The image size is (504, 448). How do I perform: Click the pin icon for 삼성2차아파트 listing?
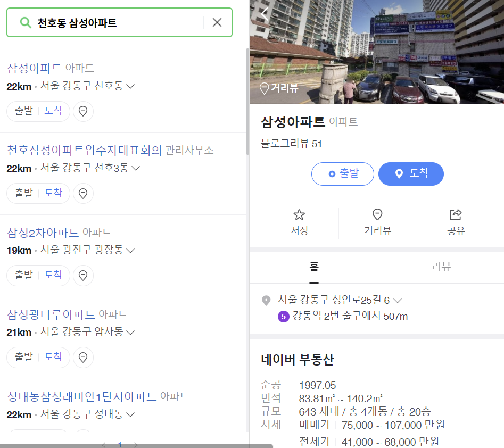coord(83,275)
